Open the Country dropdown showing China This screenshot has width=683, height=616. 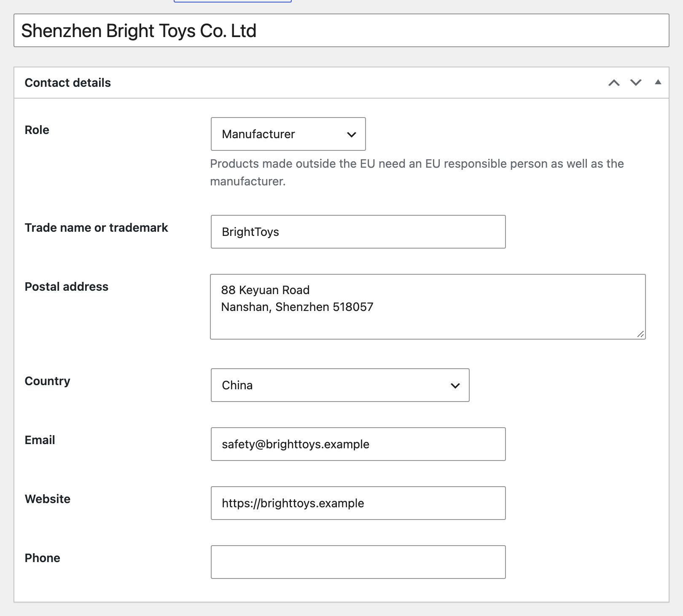click(340, 385)
